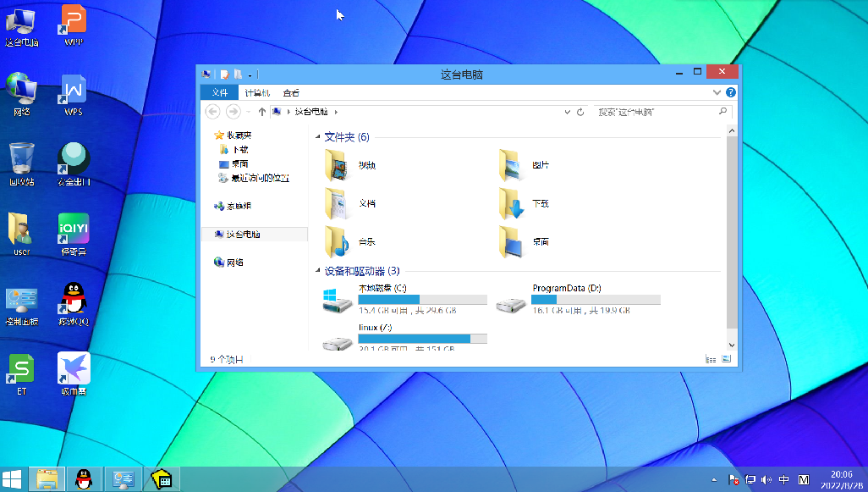Select the 文档 folder in the content pane
Viewport: 868px width, 492px height.
click(x=351, y=203)
